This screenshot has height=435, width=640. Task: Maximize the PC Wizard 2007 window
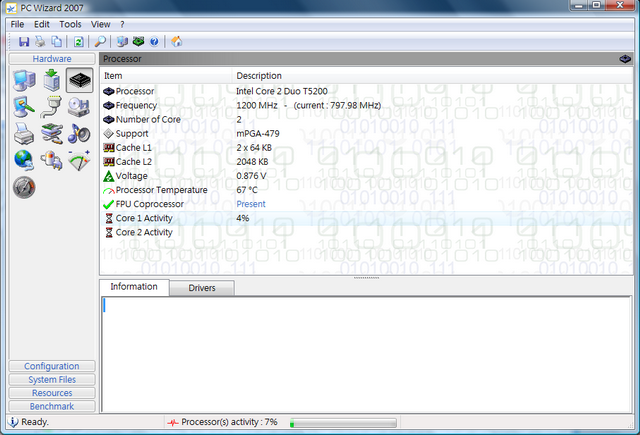point(596,5)
